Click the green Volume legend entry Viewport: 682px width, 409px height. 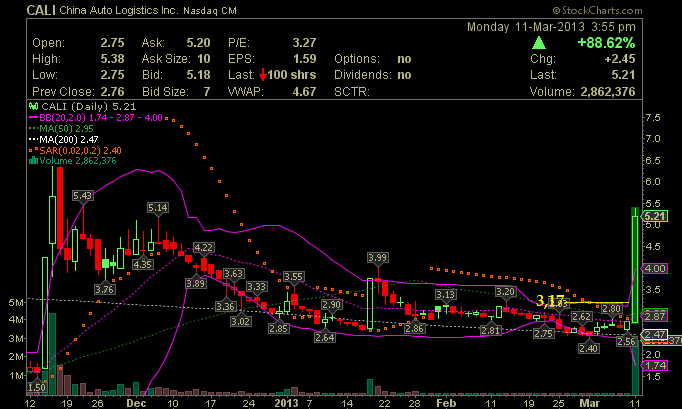pyautogui.click(x=73, y=161)
